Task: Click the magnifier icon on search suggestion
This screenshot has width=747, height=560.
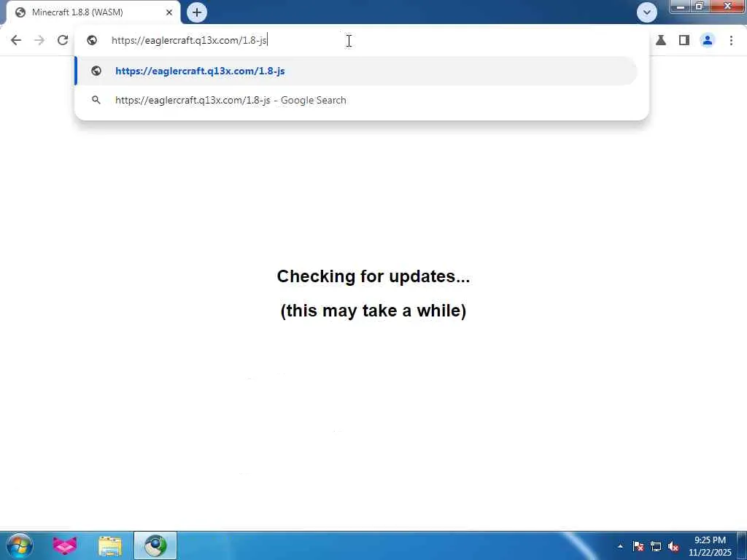Action: 96,100
